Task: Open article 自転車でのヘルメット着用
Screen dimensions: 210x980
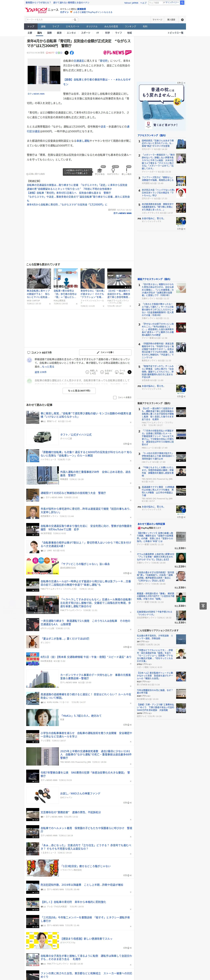Action: (x=86, y=830)
